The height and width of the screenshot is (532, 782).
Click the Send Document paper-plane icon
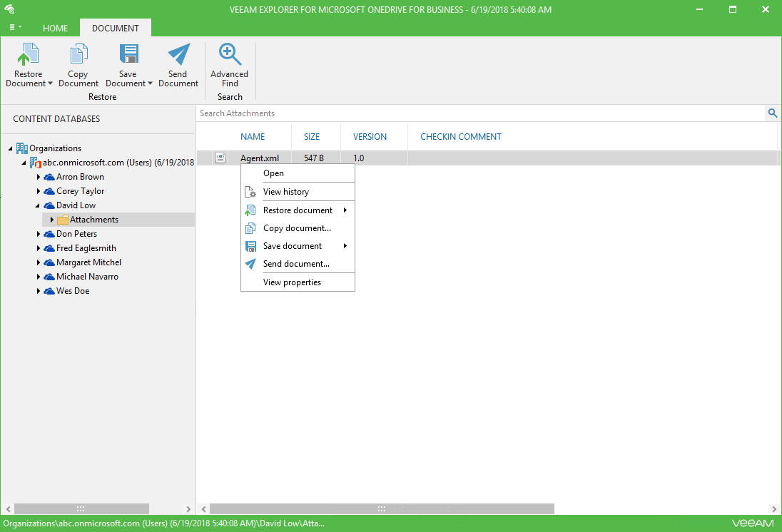pyautogui.click(x=178, y=54)
